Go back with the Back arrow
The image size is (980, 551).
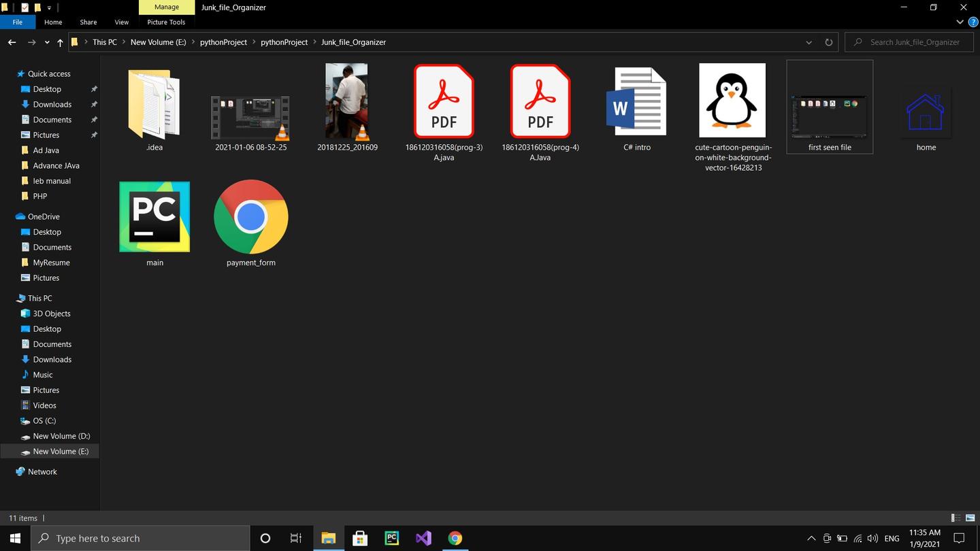pos(12,42)
